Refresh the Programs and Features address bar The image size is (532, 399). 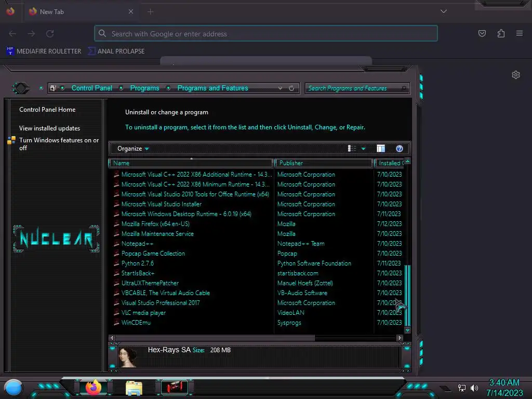click(x=291, y=88)
